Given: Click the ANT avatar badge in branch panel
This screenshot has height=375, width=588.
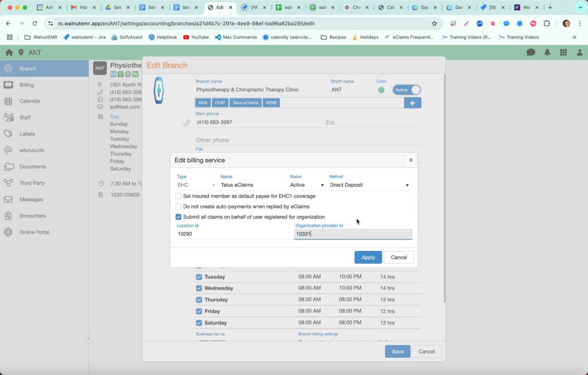Looking at the screenshot, I should pyautogui.click(x=100, y=68).
